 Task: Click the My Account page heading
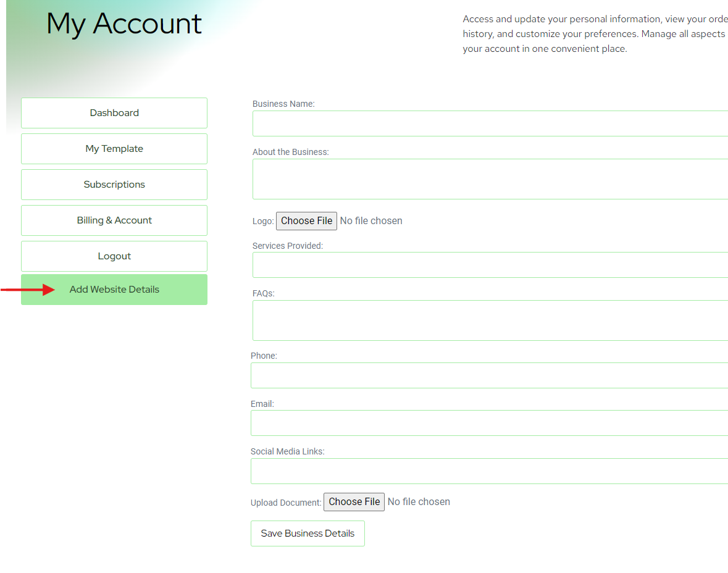tap(124, 23)
